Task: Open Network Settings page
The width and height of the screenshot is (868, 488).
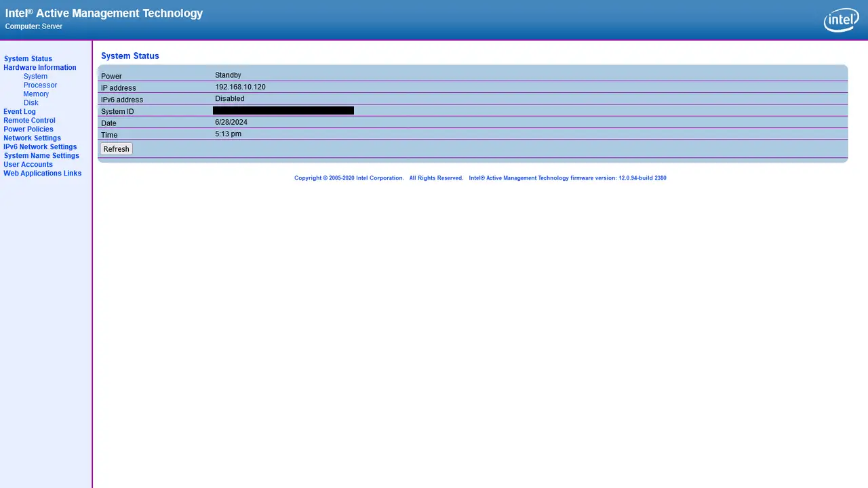Action: pos(32,138)
